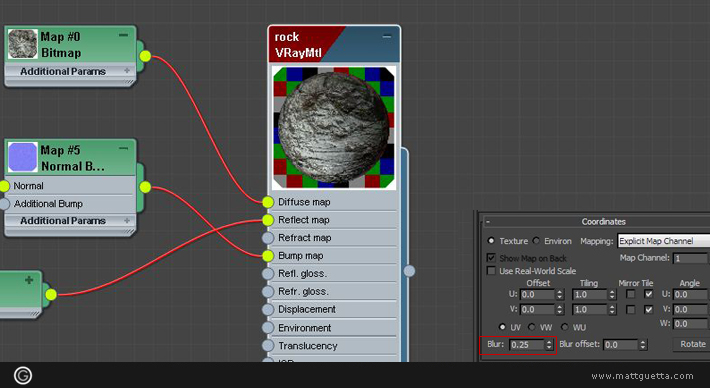710x388 pixels.
Task: Click the W Angle value field
Action: (x=691, y=324)
